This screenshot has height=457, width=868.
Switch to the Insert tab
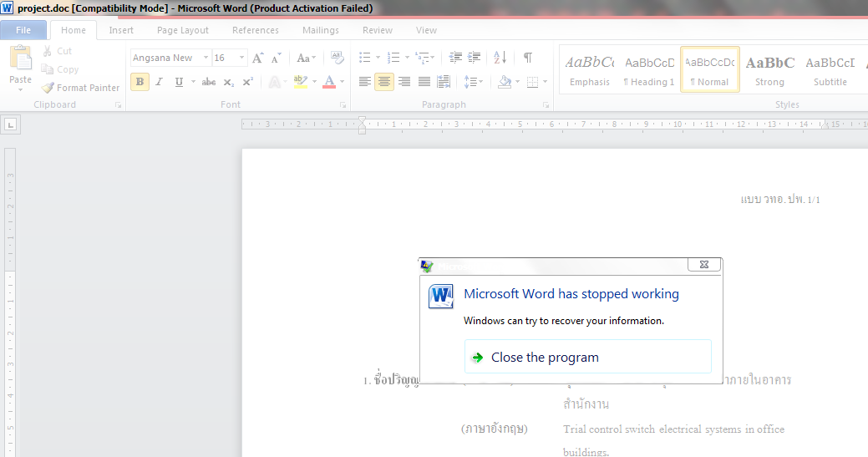120,30
